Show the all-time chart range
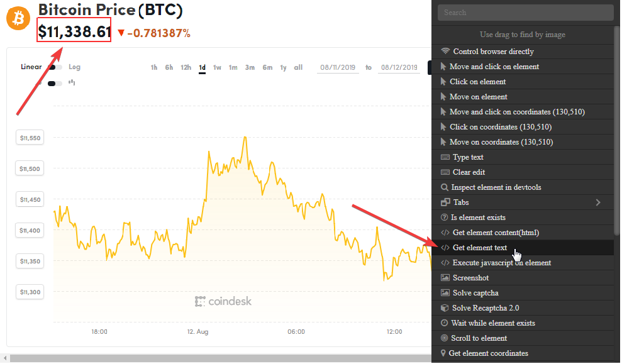The height and width of the screenshot is (364, 622). (x=298, y=67)
